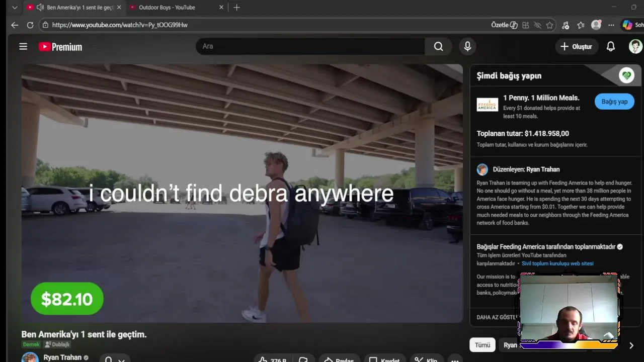Click 'Düzenleyen: Ryan Trahan' text
The width and height of the screenshot is (644, 362).
coord(526,169)
